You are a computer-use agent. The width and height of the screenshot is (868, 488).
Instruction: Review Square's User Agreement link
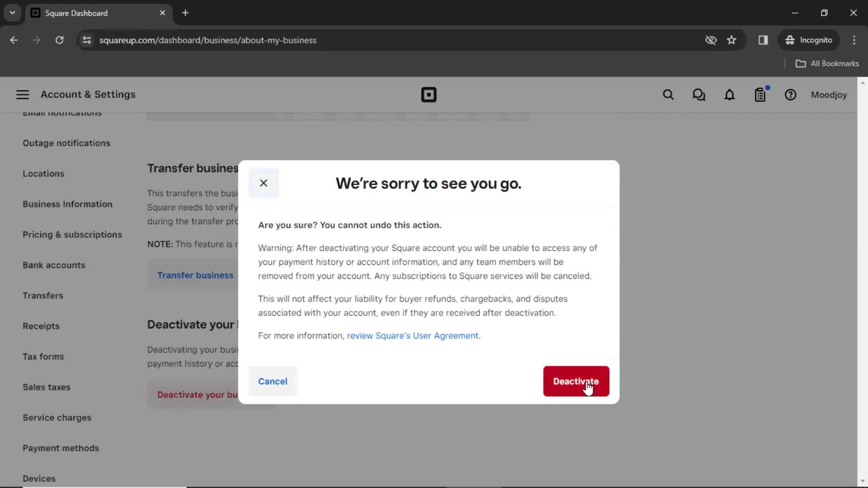(x=413, y=335)
